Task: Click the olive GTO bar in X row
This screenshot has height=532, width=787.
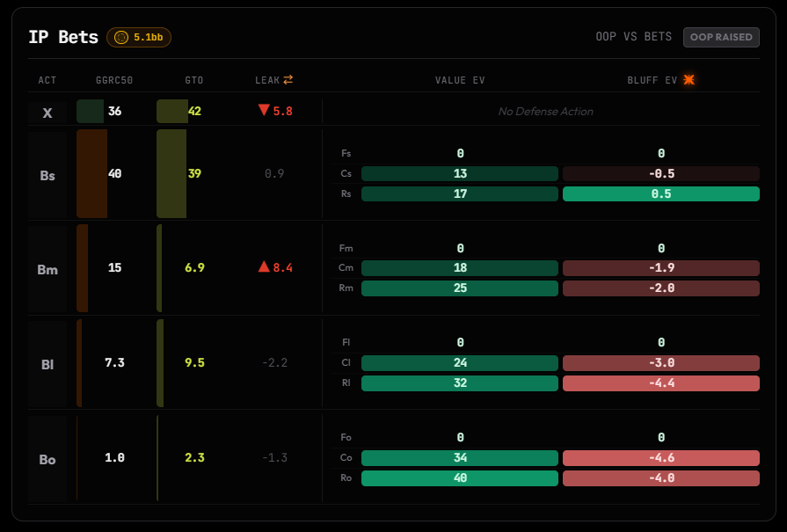Action: [172, 112]
